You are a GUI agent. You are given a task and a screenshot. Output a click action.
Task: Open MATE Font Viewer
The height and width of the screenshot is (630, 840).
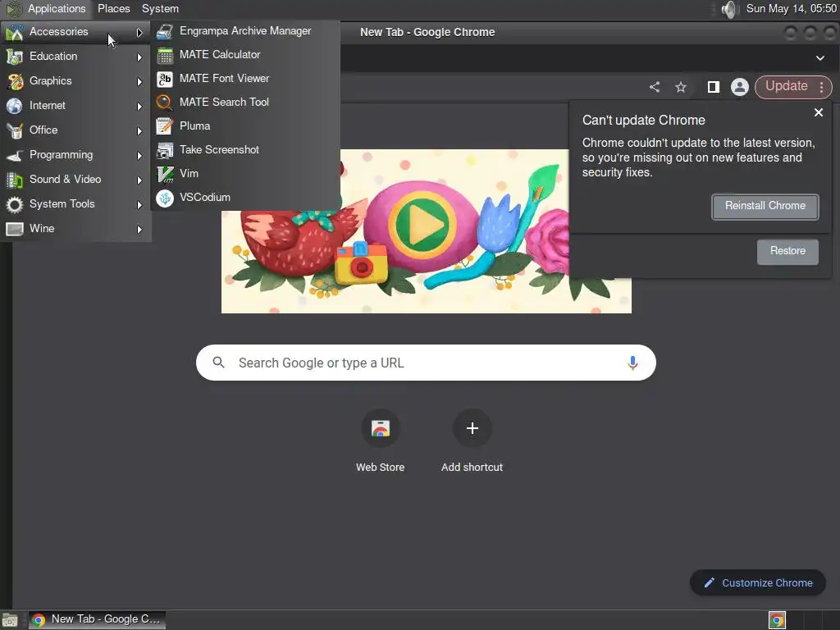point(245,78)
